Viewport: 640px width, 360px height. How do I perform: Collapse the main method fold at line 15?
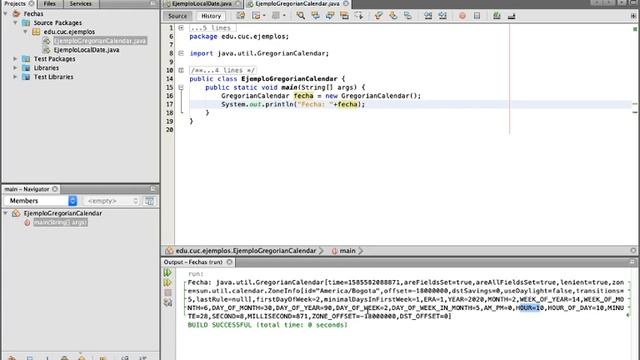181,87
